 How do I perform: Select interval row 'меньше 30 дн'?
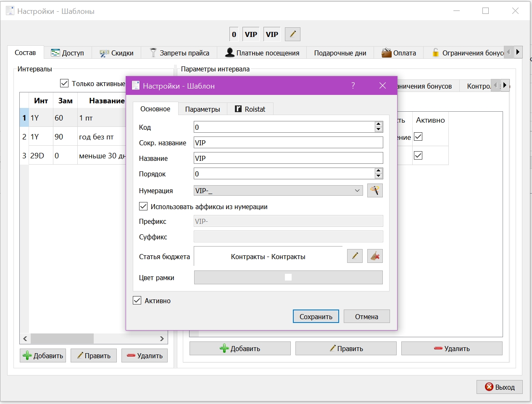[74, 155]
